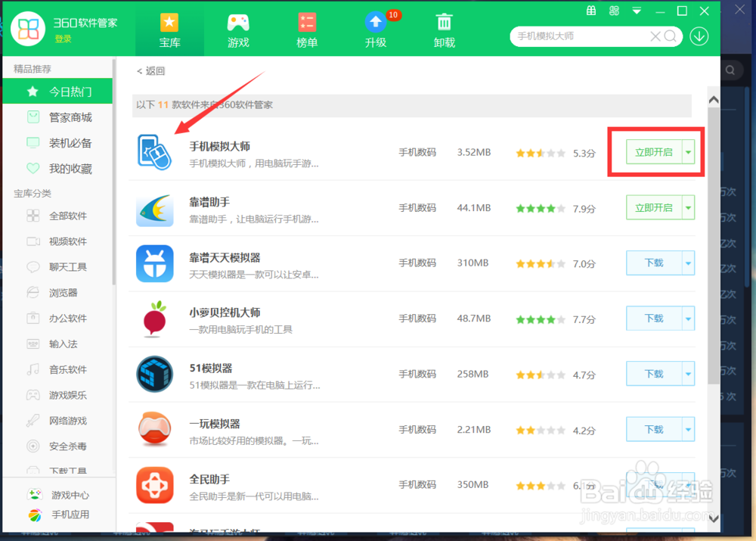Select the 浏览器 category in sidebar
Viewport: 756px width, 541px height.
(x=63, y=293)
